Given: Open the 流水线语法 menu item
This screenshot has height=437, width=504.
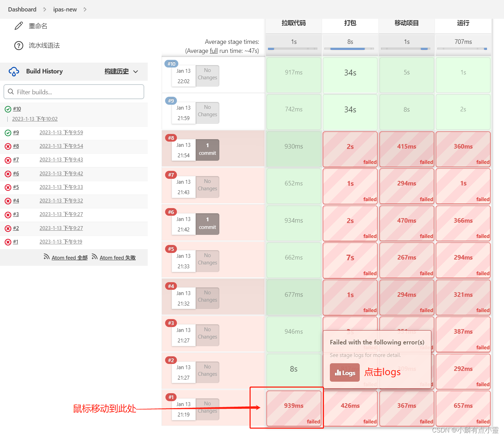Looking at the screenshot, I should pyautogui.click(x=44, y=46).
